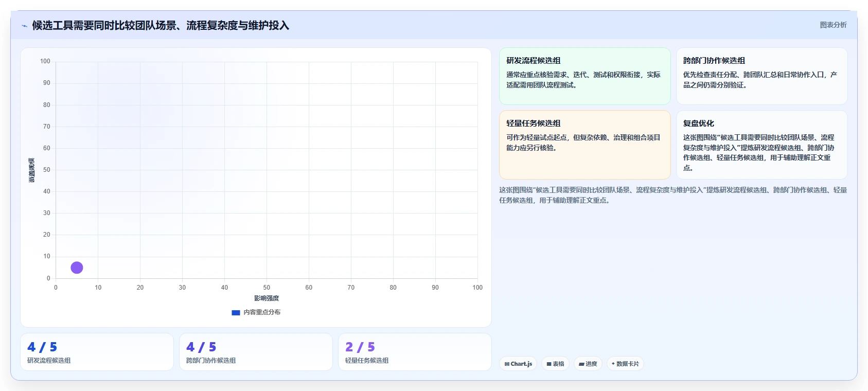868x391 pixels.
Task: Click the x-axis tick label 50
Action: [x=267, y=288]
